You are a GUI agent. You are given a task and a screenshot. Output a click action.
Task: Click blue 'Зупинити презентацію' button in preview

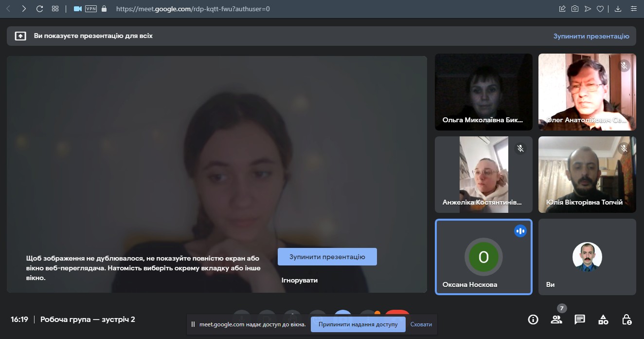point(327,257)
